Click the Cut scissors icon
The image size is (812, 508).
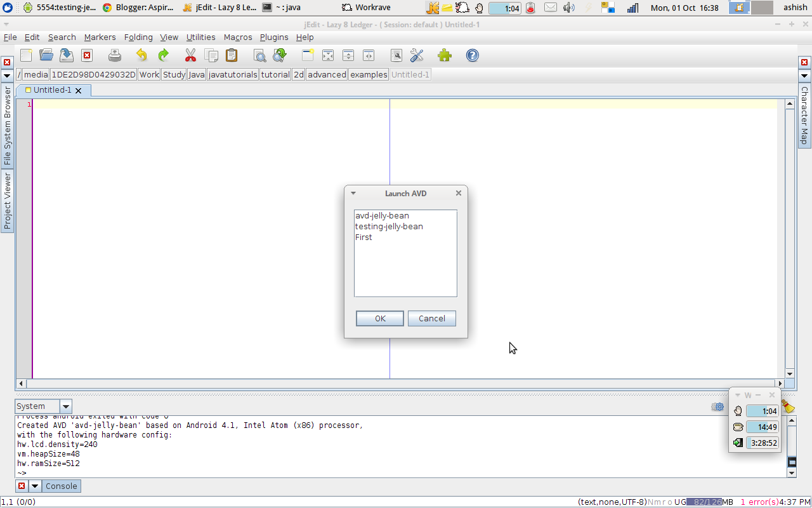(190, 55)
